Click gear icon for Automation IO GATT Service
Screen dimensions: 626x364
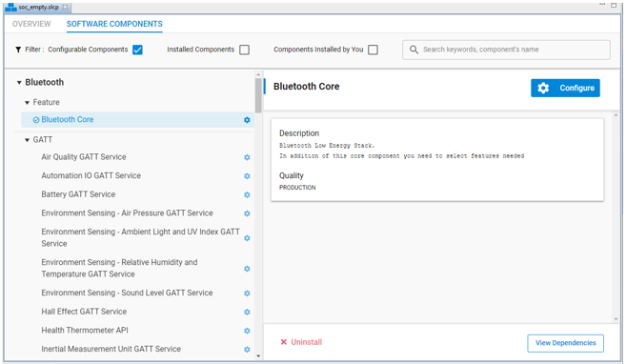(247, 176)
